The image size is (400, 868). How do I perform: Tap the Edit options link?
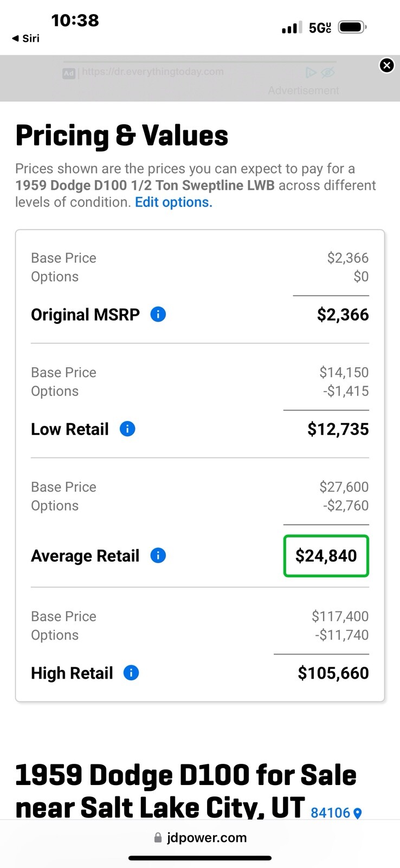pos(173,202)
